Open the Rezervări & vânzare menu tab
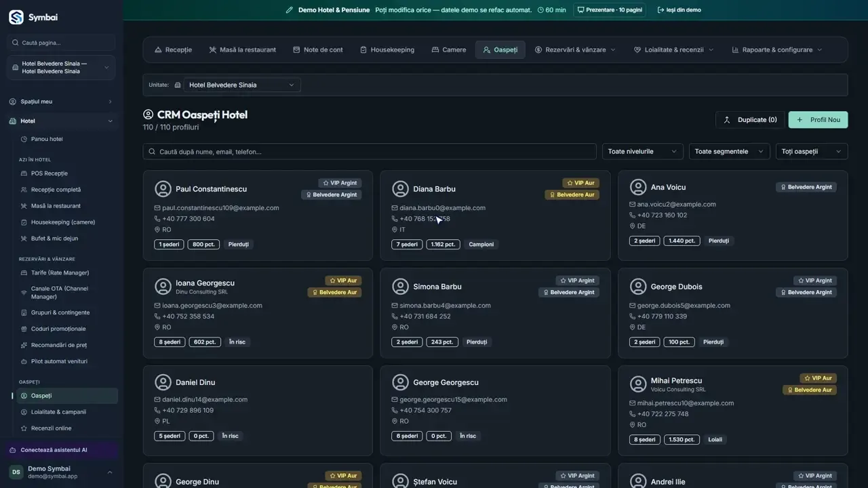This screenshot has height=488, width=868. 575,49
